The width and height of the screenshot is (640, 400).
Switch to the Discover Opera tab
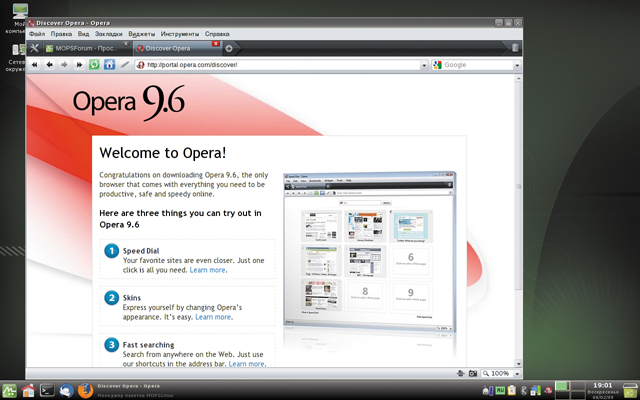(178, 49)
